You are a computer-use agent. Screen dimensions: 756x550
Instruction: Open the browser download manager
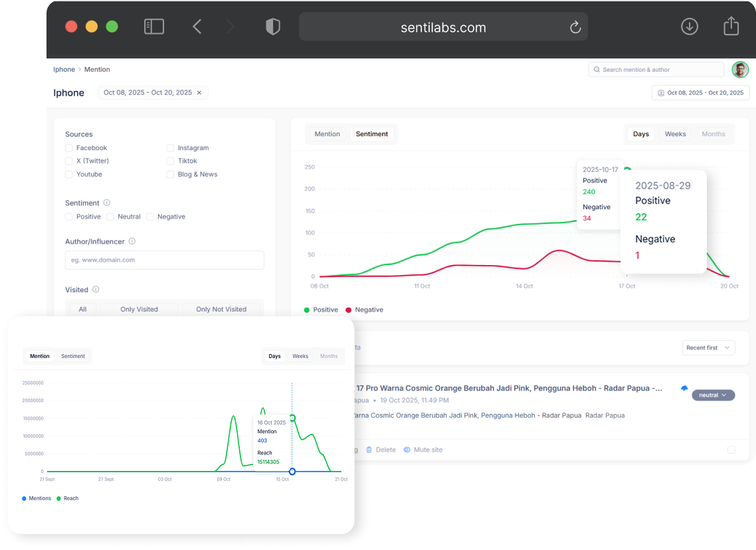tap(689, 27)
